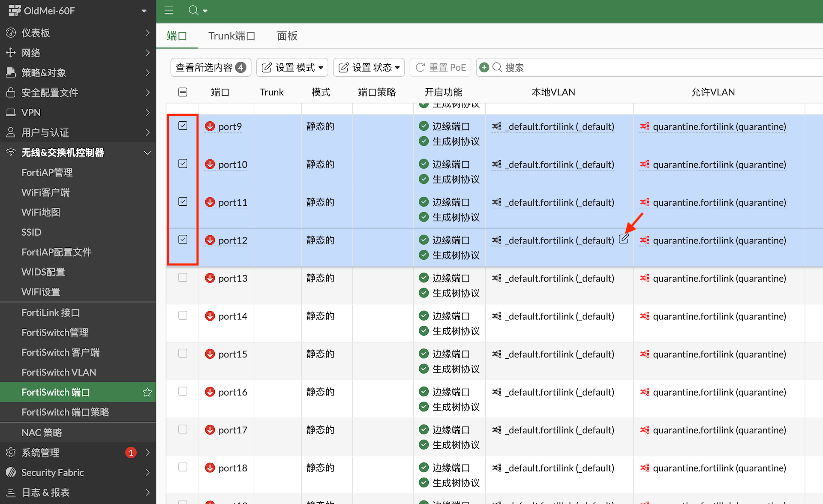Screen dimensions: 823x504
Task: Click the 策略&对象 icon in sidebar
Action: point(11,73)
